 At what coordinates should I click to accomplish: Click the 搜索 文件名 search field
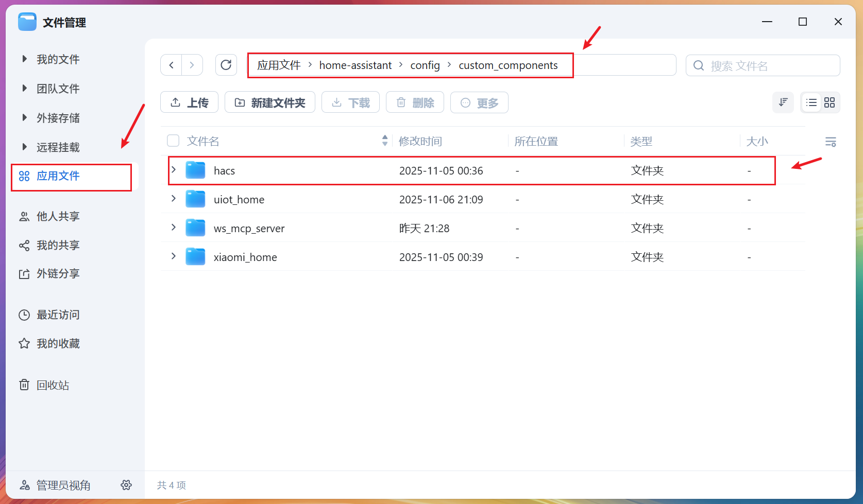tap(768, 66)
